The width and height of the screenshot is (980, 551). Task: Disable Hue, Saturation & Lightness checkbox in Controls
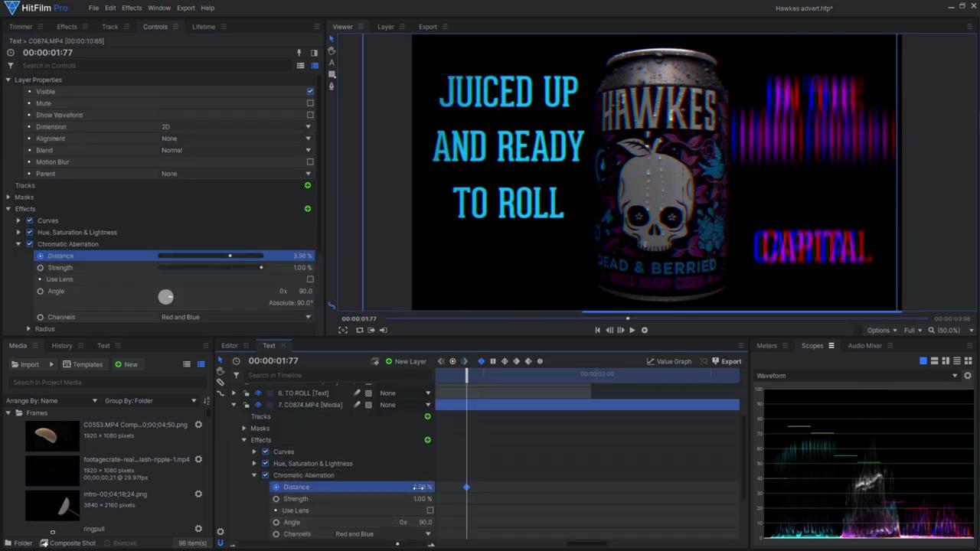(30, 233)
